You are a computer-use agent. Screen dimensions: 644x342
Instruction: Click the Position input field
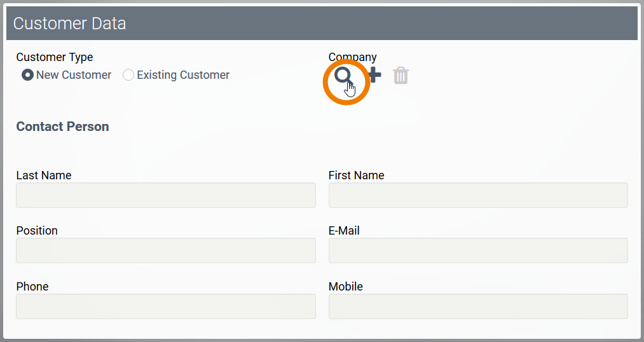[x=166, y=250]
